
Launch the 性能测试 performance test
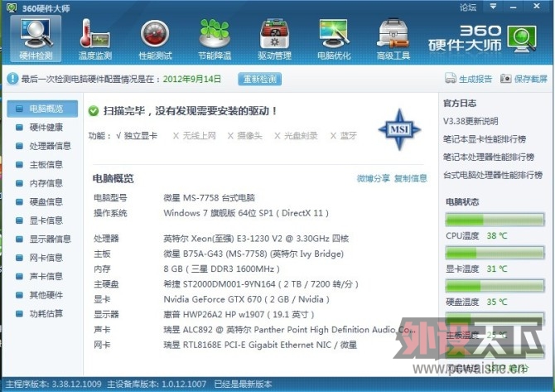(155, 39)
